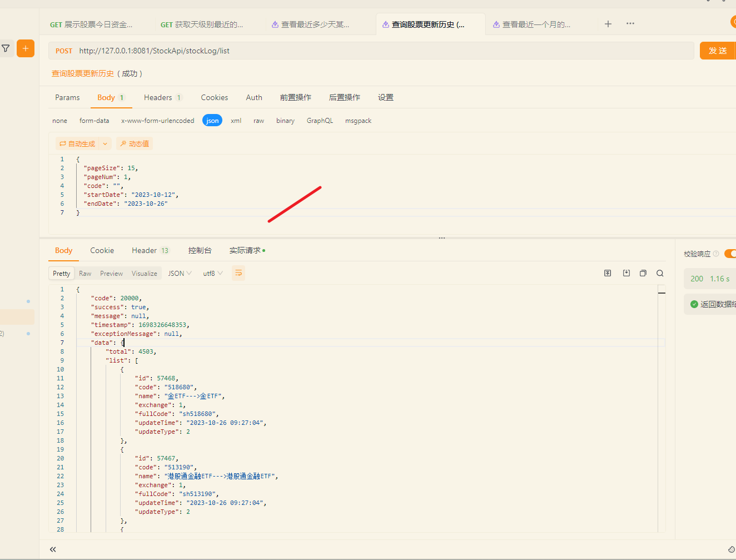Select the xml body type
The image size is (736, 560).
pos(236,121)
